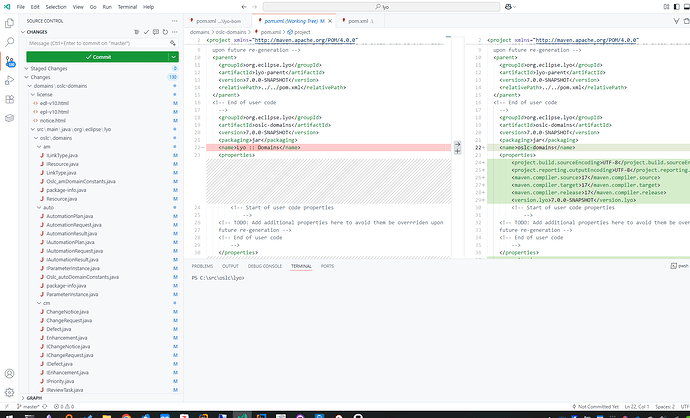Switch to the DEBUG CONSOLE panel tab
This screenshot has height=418, width=690.
coord(264,266)
